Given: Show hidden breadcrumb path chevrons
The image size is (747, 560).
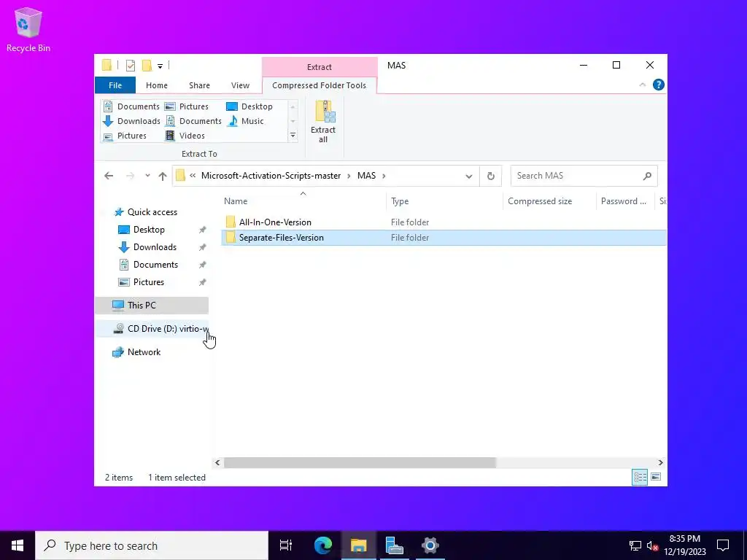Looking at the screenshot, I should 193,176.
